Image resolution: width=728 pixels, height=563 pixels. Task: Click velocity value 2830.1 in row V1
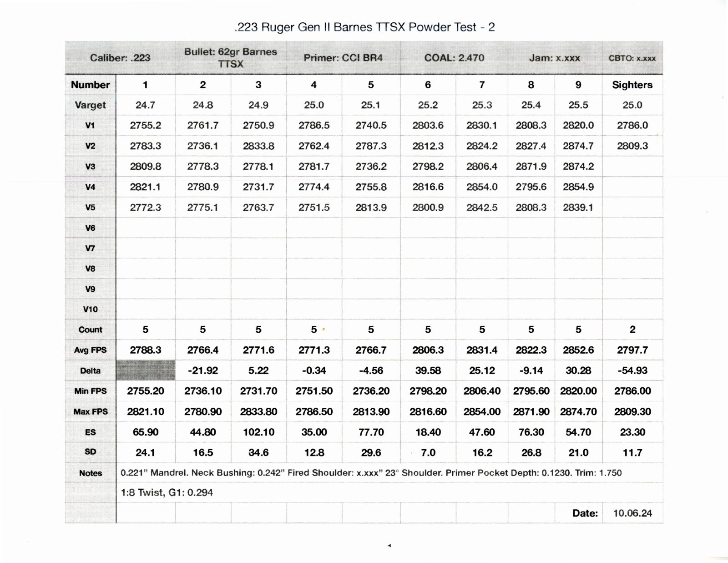tap(481, 126)
